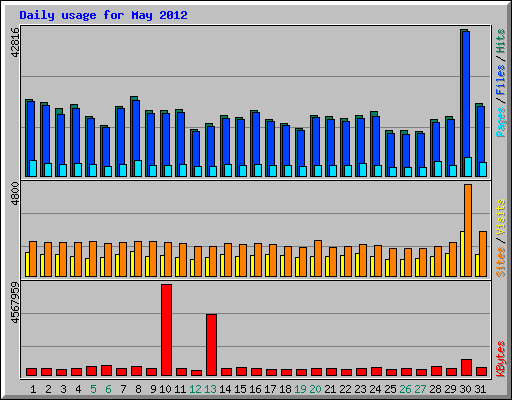Click the red KBytes bar for day 13
Image resolution: width=512 pixels, height=400 pixels.
(211, 345)
